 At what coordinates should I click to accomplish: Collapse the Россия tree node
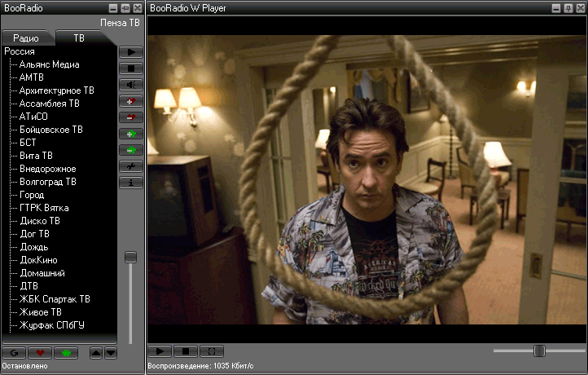coord(20,51)
